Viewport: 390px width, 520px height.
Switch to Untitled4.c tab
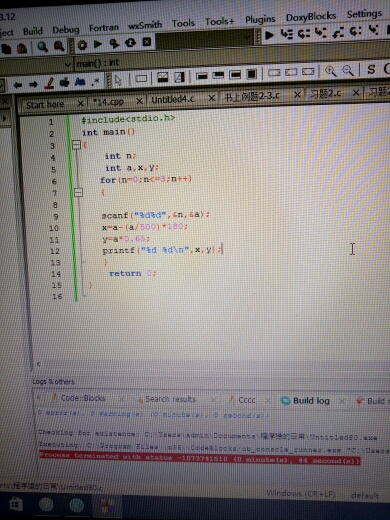click(x=173, y=99)
